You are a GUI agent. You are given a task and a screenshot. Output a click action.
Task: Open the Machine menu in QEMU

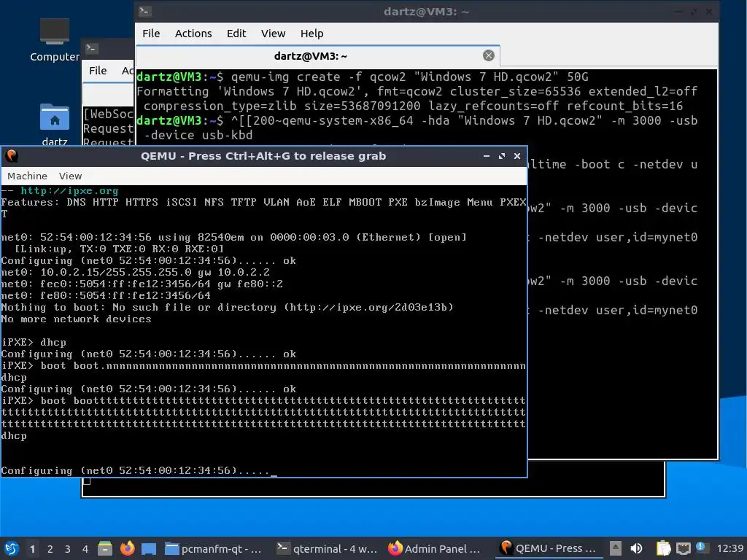(x=27, y=176)
